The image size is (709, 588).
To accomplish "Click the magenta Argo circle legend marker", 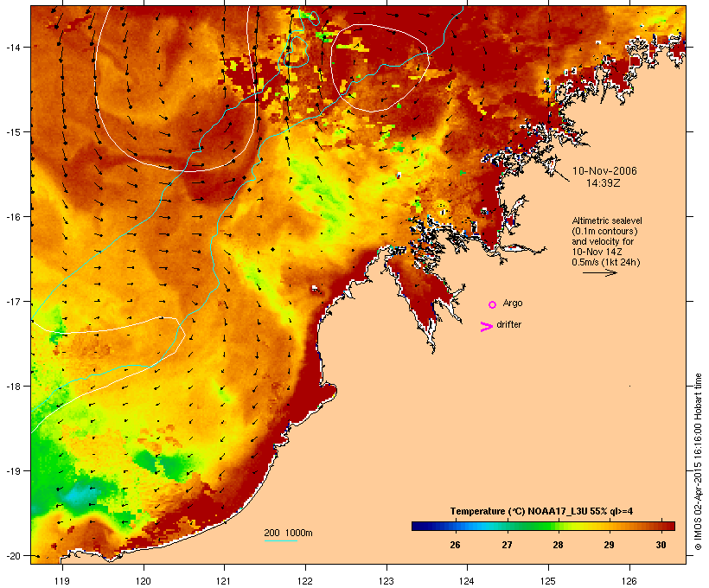I will [493, 304].
